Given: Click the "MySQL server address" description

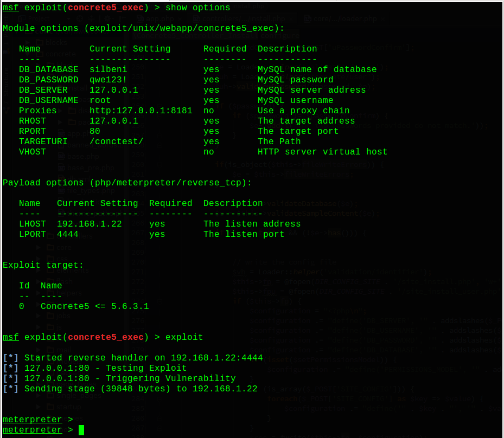Looking at the screenshot, I should click(x=312, y=90).
